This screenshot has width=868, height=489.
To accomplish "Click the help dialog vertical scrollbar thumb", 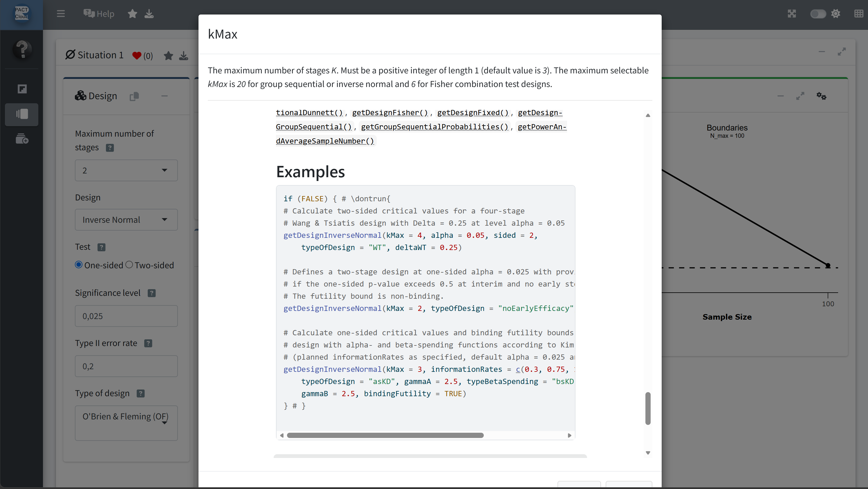I will coord(648,408).
